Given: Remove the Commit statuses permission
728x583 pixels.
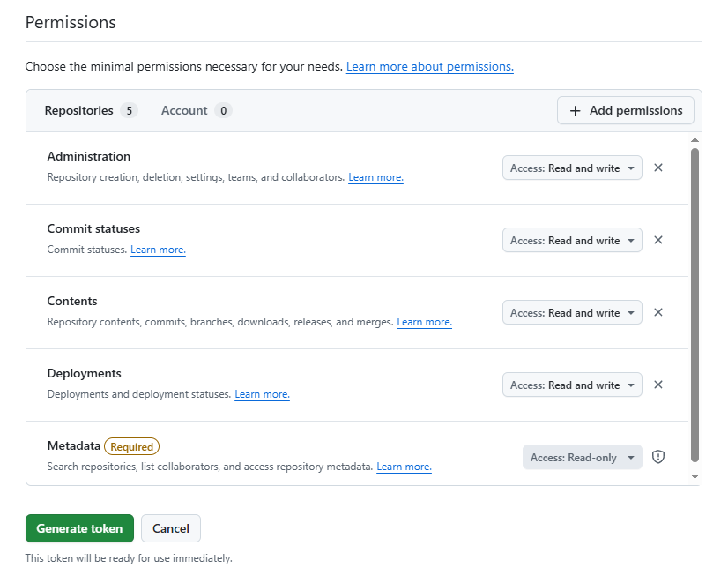Looking at the screenshot, I should click(658, 240).
